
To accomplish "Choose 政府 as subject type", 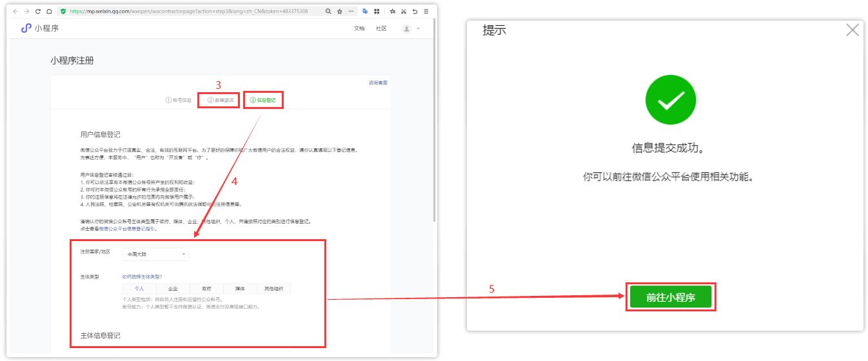I will pos(206,289).
